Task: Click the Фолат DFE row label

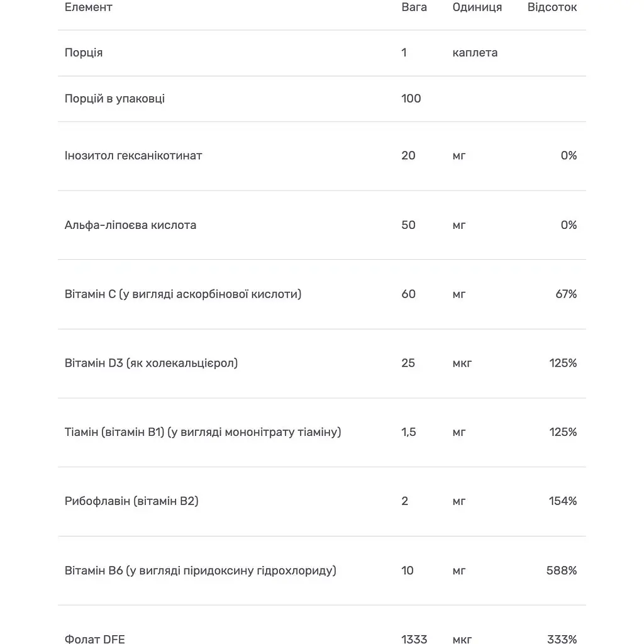Action: tap(94, 639)
